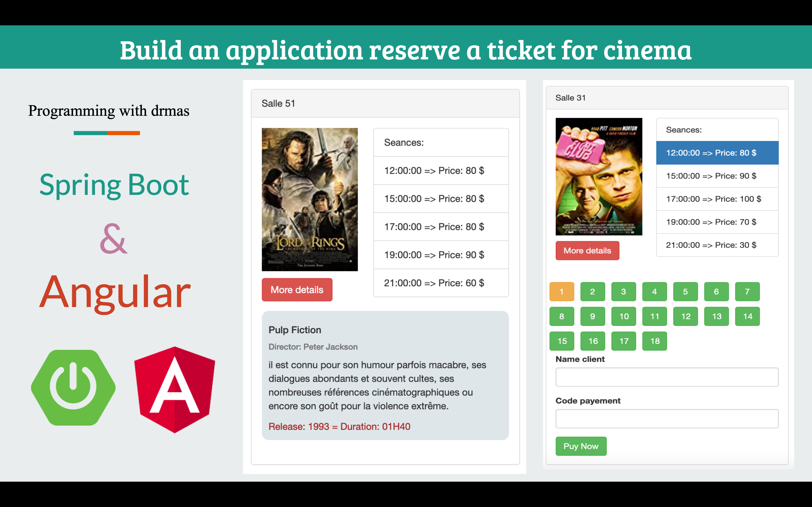
Task: Choose the 17:00:00 Price 100 $ seance
Action: click(717, 199)
